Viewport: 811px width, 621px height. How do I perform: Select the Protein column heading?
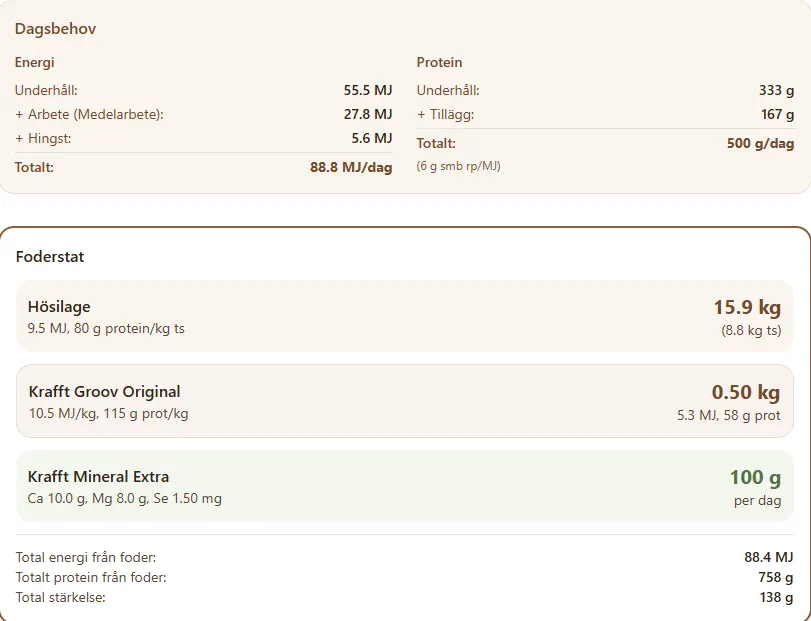point(439,62)
